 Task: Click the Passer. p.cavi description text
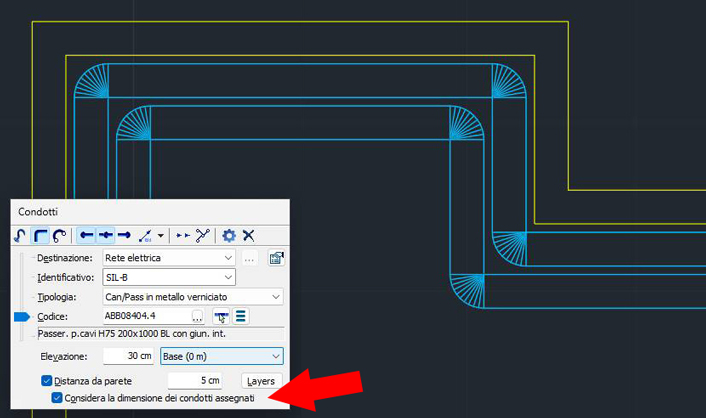click(x=131, y=334)
